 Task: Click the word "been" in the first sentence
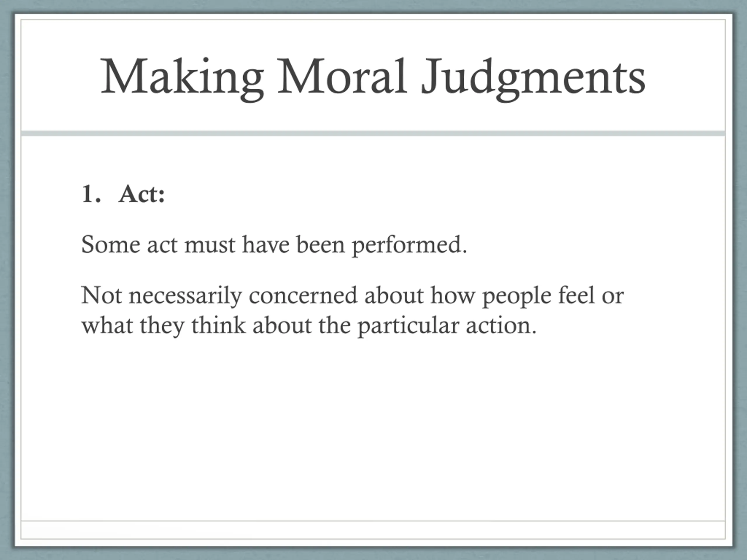(x=320, y=244)
